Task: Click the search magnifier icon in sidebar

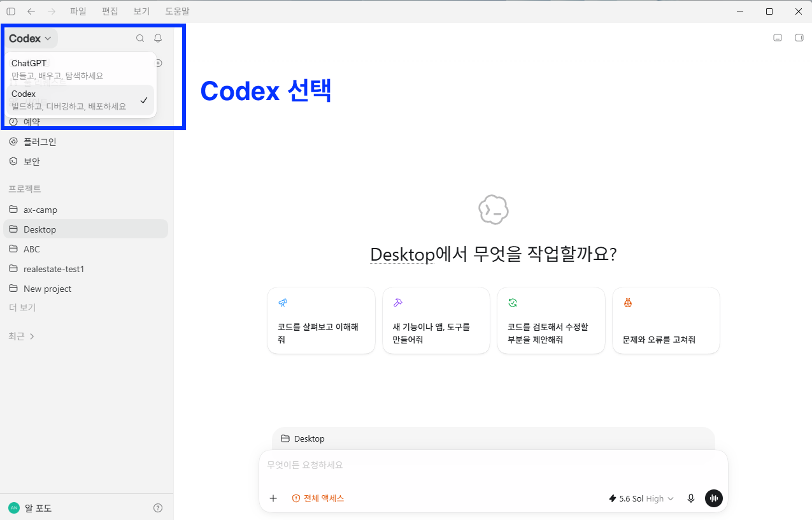Action: [x=140, y=38]
